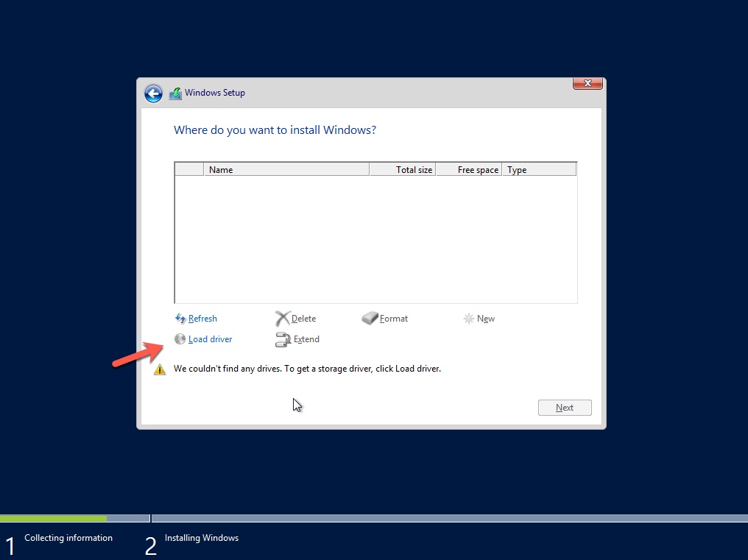Image resolution: width=748 pixels, height=560 pixels.
Task: Click the Delete option label
Action: pos(303,318)
